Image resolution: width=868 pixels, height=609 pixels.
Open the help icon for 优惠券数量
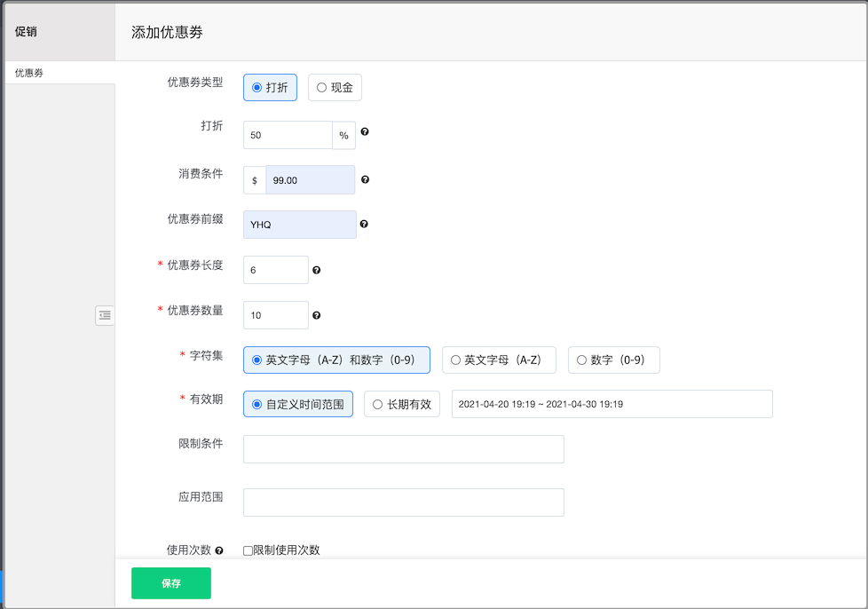pyautogui.click(x=316, y=314)
